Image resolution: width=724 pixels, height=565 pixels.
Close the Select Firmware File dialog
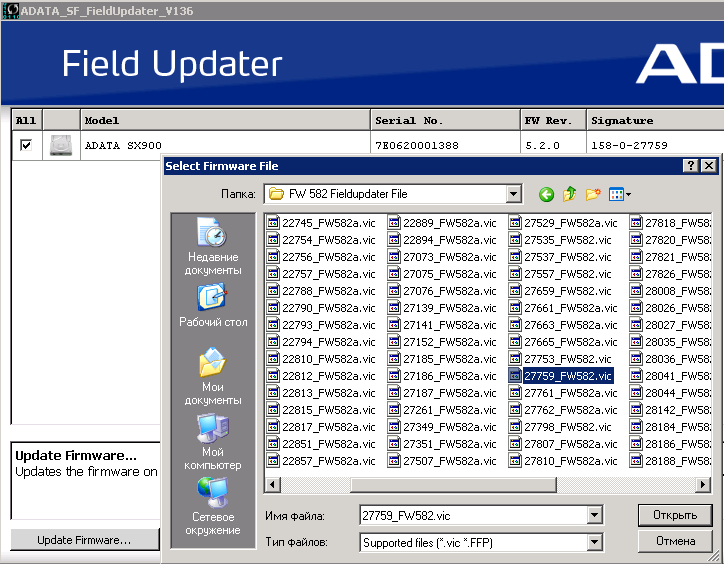click(709, 166)
